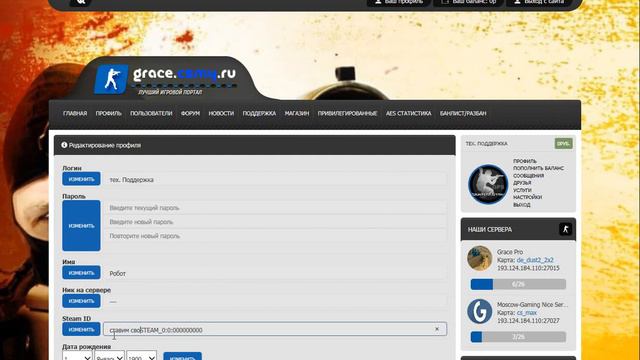Open AES Статистика in navigation menu
Screen dimensions: 640x360
(409, 113)
